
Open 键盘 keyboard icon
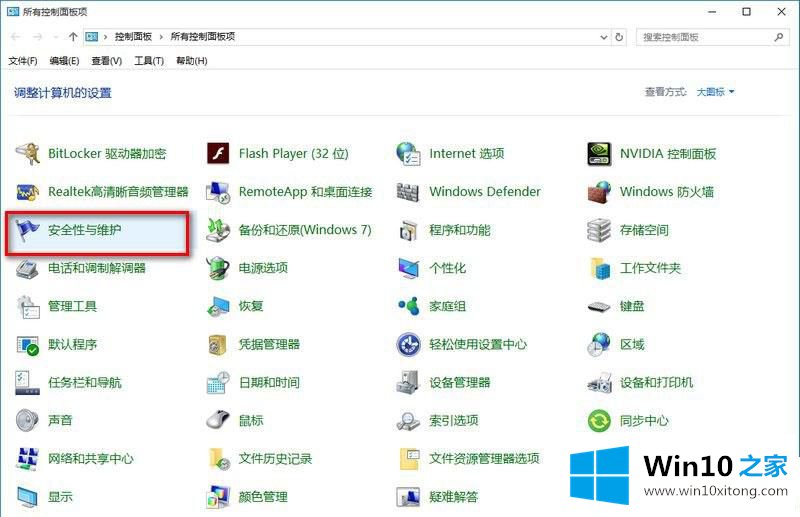click(x=599, y=307)
